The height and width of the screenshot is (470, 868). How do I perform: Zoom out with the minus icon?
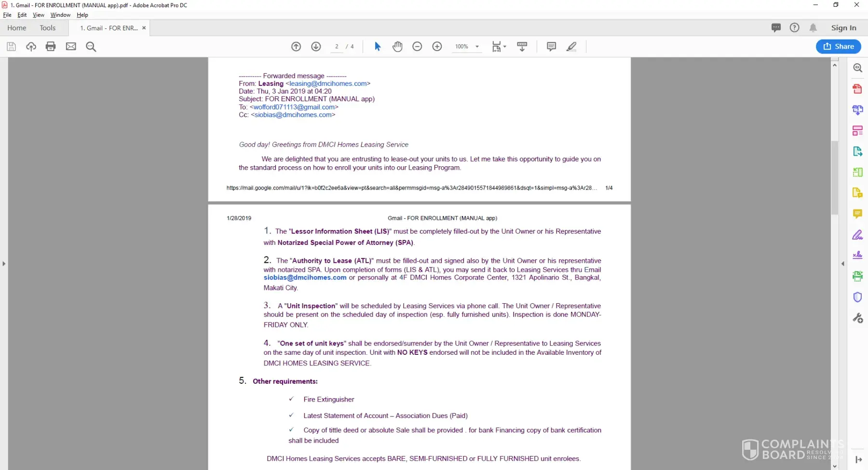[x=417, y=46]
